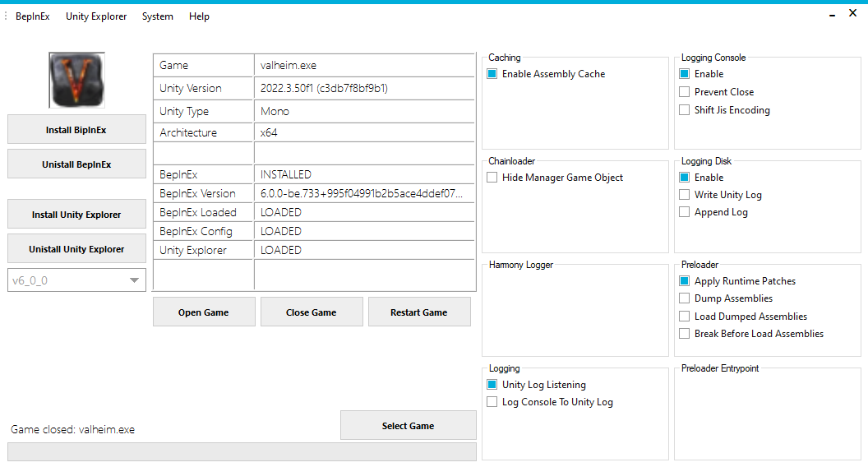This screenshot has width=868, height=467.
Task: Select the BepInEx Version 6.0.0-be.733 cell
Action: click(364, 193)
